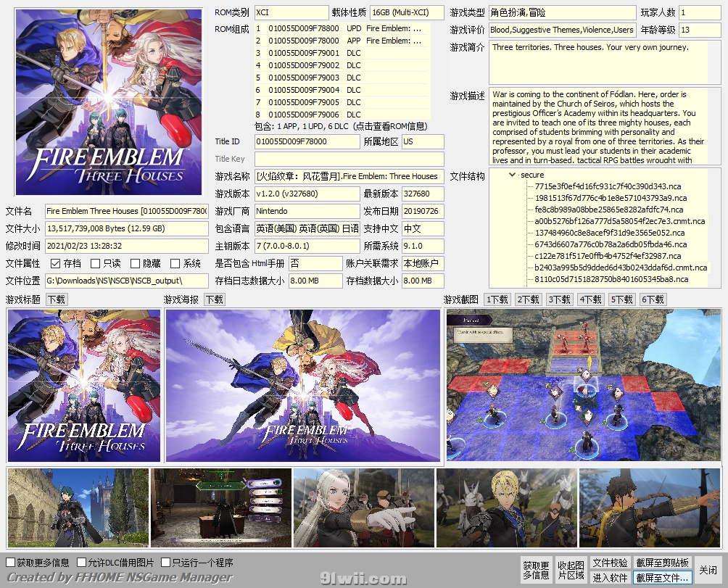Select DLC row 010055D009F79006
Viewport: 728px width, 588px height.
(342, 115)
